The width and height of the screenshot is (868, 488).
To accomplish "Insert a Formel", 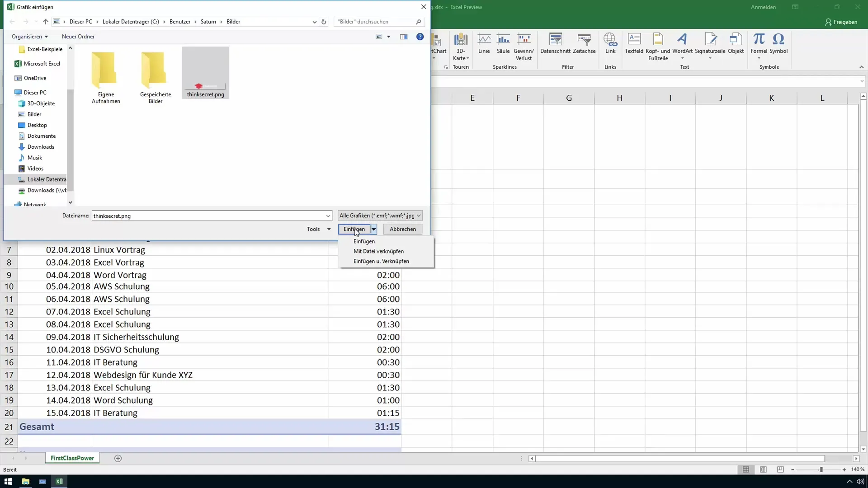I will (x=759, y=47).
